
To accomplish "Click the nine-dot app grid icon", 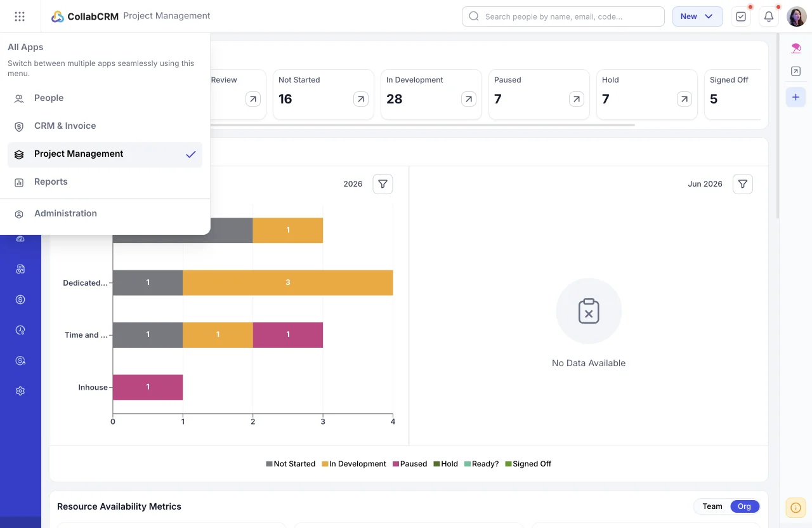I will (20, 16).
